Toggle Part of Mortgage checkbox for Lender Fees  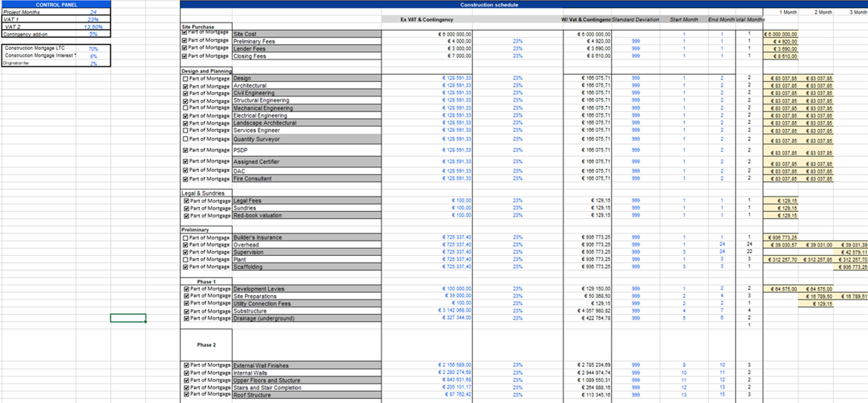click(186, 48)
